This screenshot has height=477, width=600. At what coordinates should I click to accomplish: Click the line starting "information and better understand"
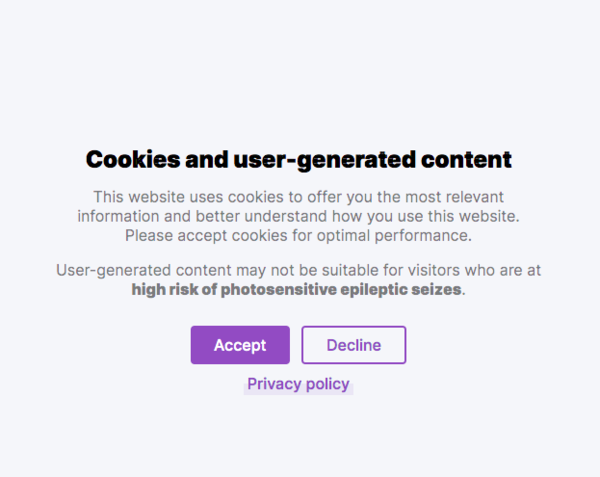point(298,215)
